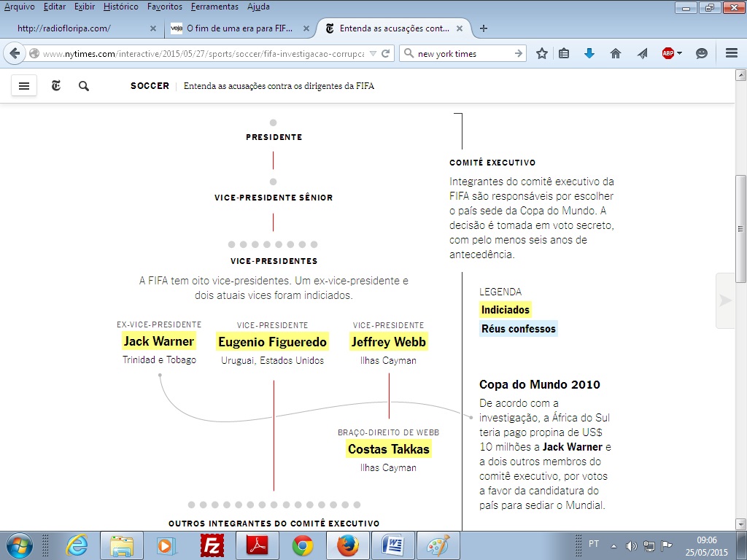Bookmark this page with the star icon

[542, 53]
